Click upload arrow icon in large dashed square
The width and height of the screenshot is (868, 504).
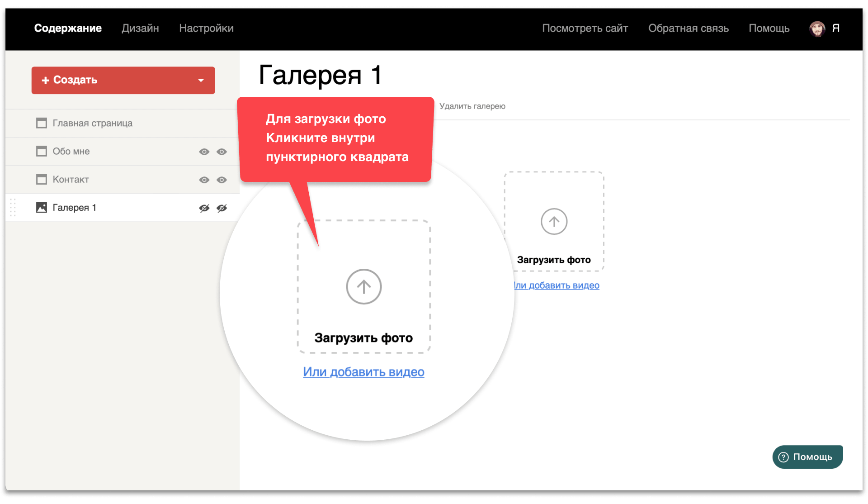(364, 287)
